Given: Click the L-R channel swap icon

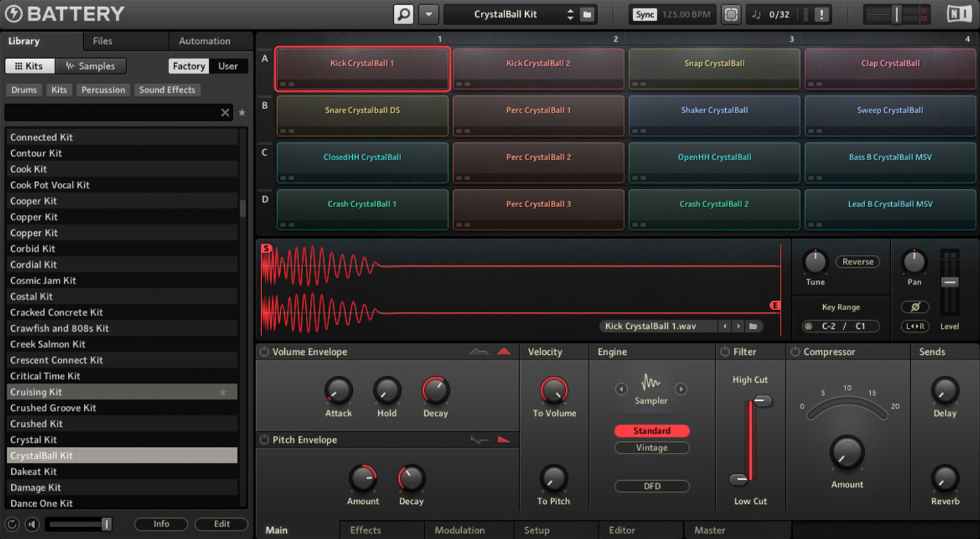Looking at the screenshot, I should (x=915, y=326).
